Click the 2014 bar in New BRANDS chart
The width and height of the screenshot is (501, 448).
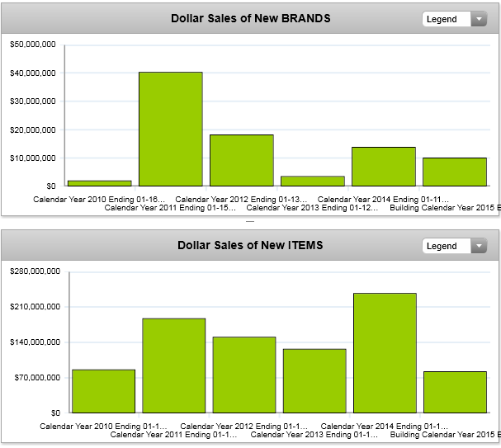click(x=383, y=166)
